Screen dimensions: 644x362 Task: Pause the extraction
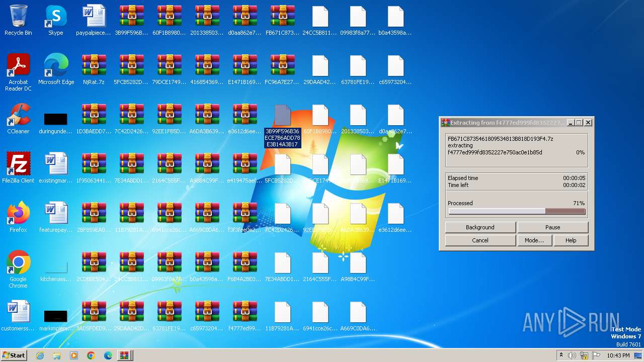click(x=552, y=227)
